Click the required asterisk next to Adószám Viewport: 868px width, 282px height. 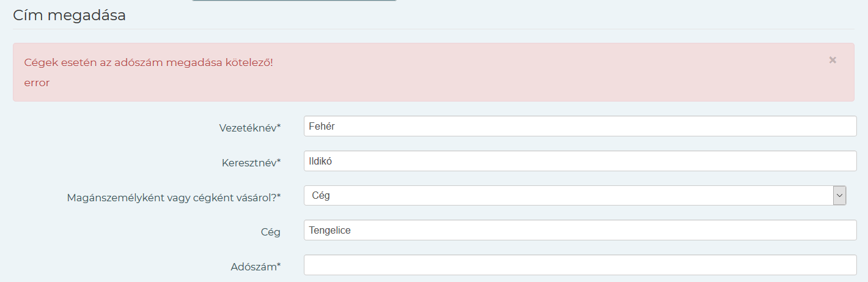pos(279,265)
